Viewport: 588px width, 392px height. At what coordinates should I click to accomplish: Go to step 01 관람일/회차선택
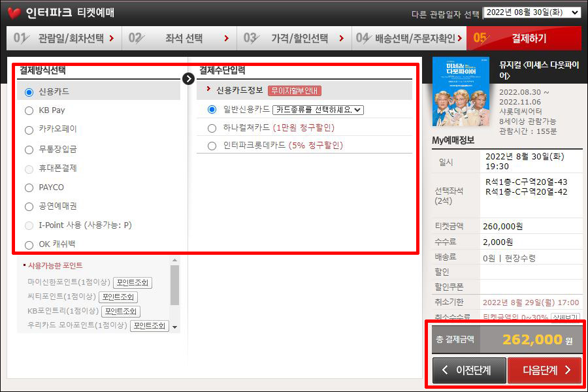[64, 39]
